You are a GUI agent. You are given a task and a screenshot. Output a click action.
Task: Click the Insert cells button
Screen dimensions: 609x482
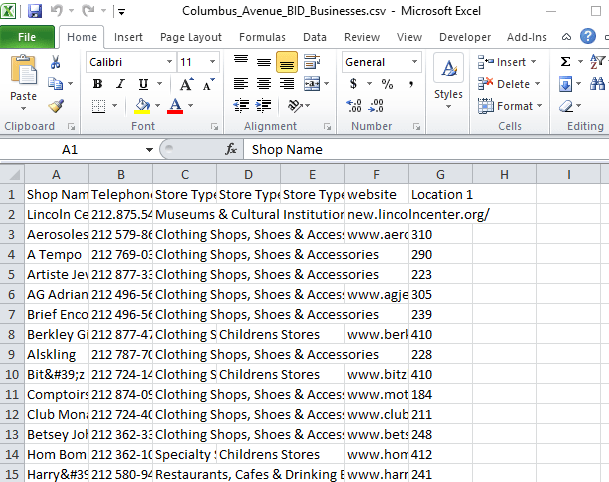(x=507, y=62)
